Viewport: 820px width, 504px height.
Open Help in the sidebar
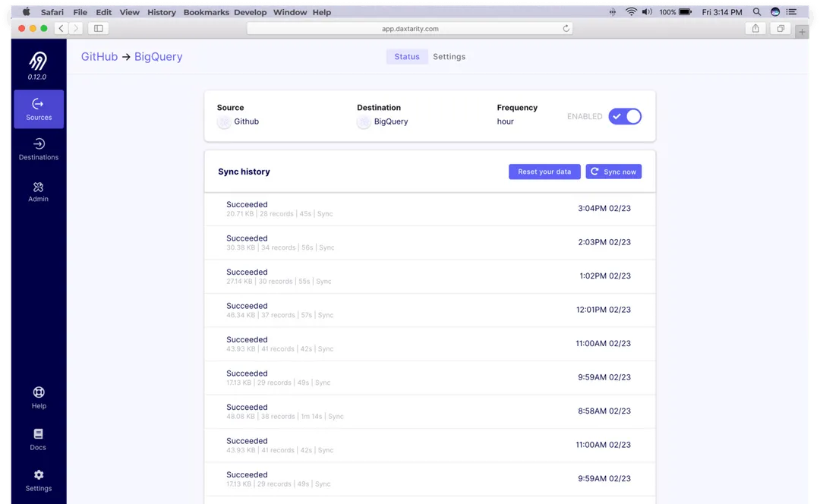coord(39,398)
